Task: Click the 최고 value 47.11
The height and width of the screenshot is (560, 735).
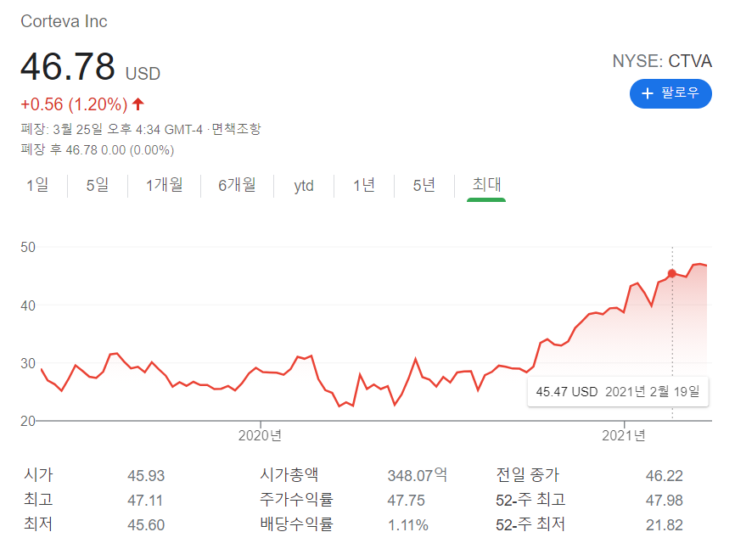Action: 145,501
